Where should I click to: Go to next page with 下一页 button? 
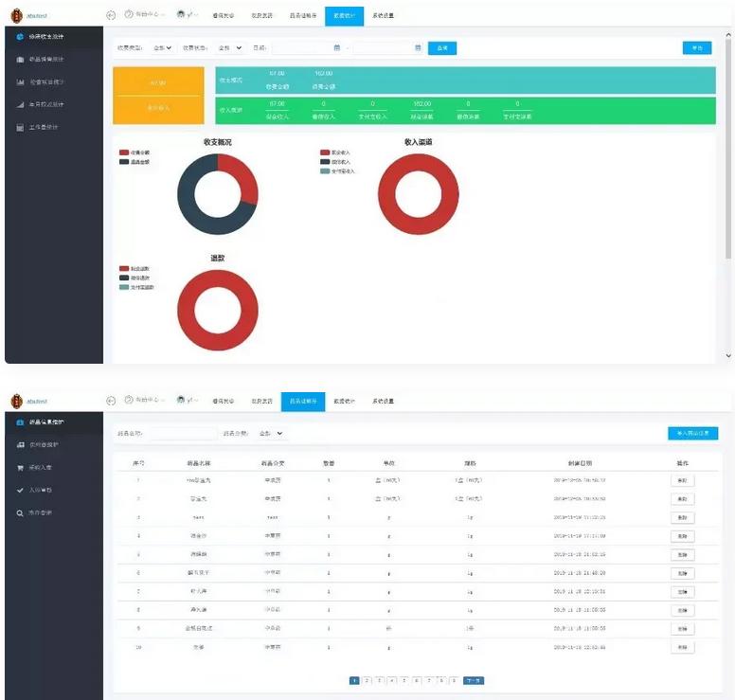[x=474, y=680]
